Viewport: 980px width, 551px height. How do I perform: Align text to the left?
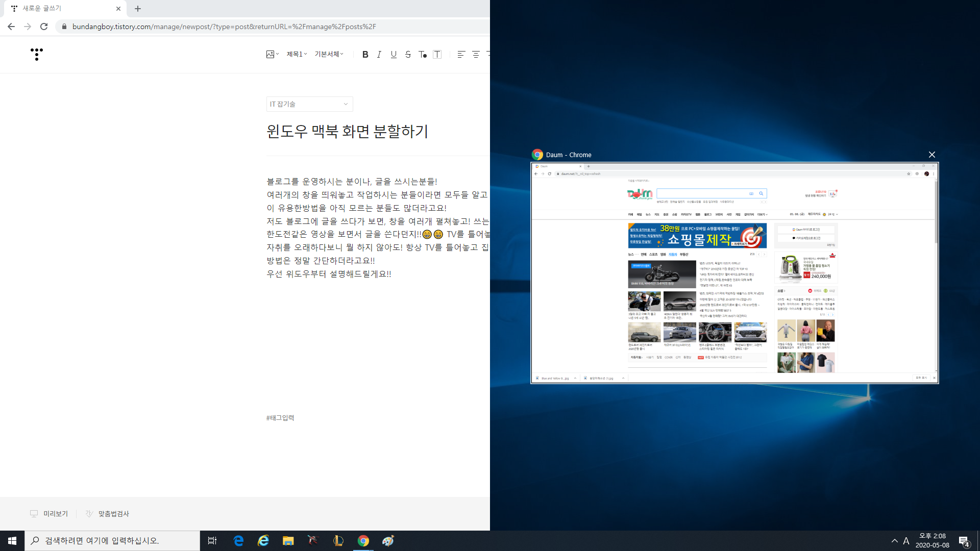tap(461, 55)
